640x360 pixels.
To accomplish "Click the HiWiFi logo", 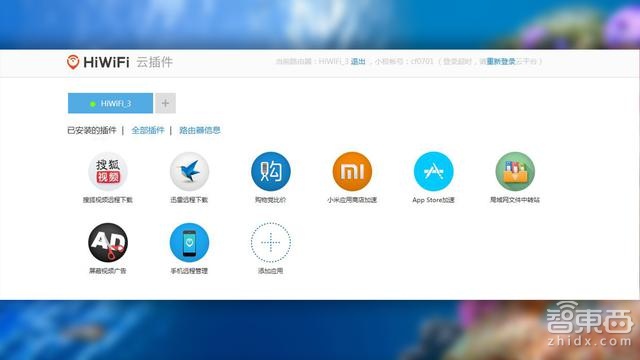I will click(x=98, y=62).
